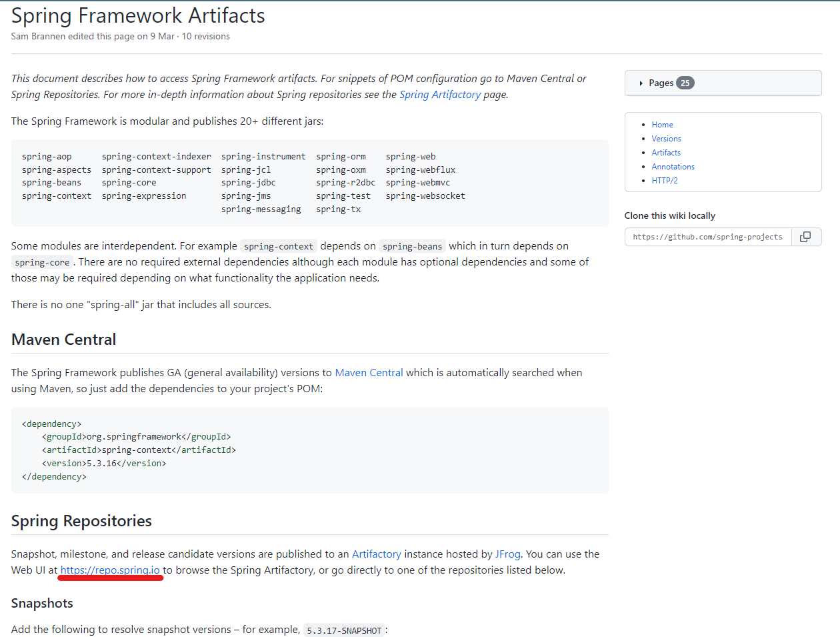Open the Artifacts sidebar link
Image resolution: width=840 pixels, height=637 pixels.
666,153
